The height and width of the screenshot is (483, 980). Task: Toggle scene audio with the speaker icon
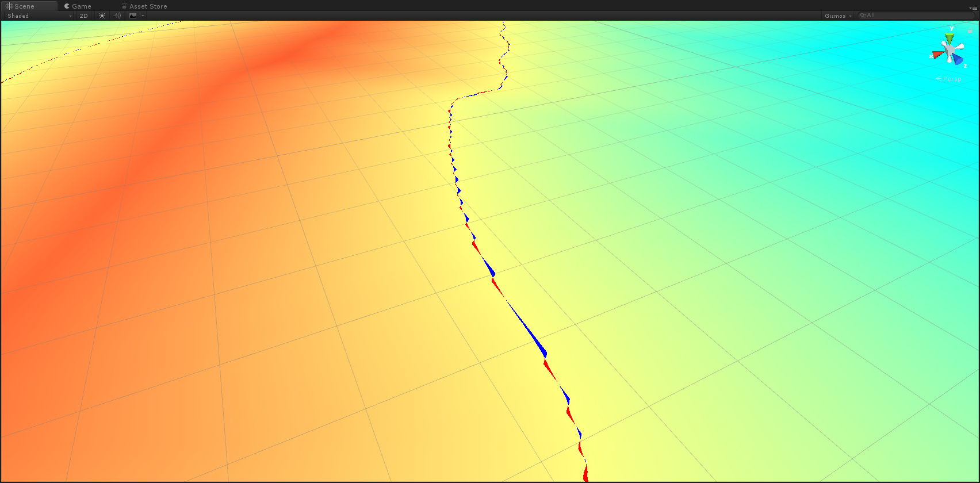pos(117,16)
